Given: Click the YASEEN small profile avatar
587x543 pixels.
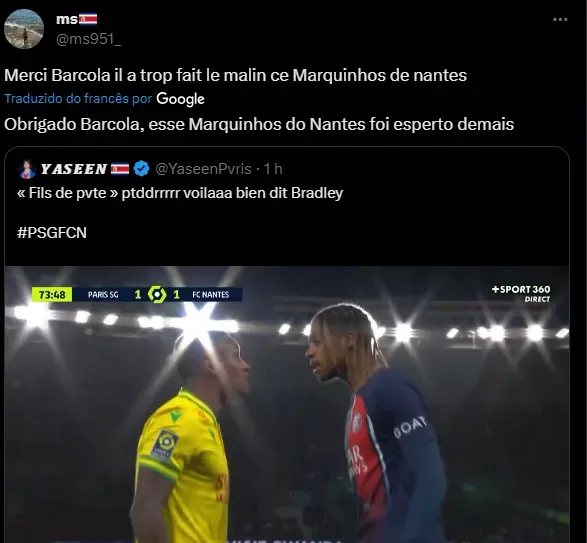Looking at the screenshot, I should tap(27, 169).
